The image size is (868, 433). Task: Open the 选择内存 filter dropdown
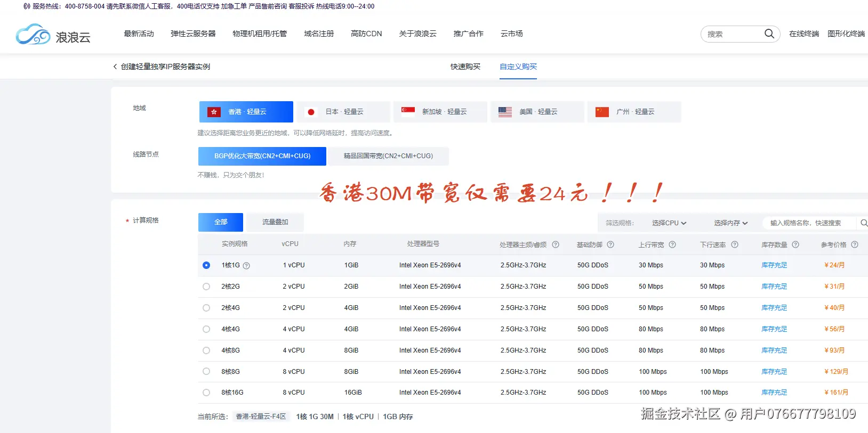pyautogui.click(x=731, y=223)
